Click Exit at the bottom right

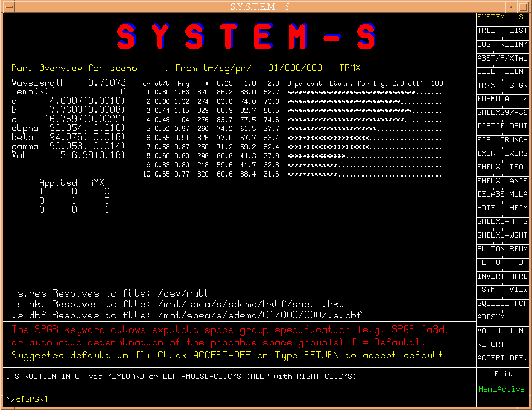pos(503,374)
